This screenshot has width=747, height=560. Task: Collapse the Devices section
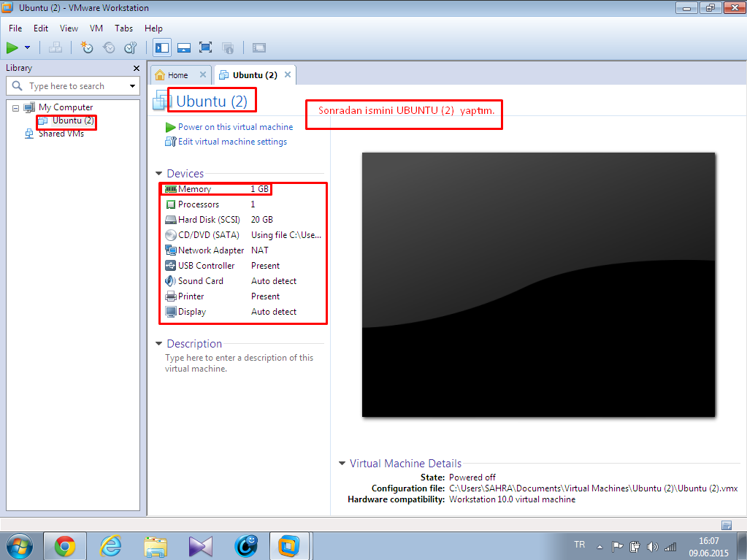[158, 174]
